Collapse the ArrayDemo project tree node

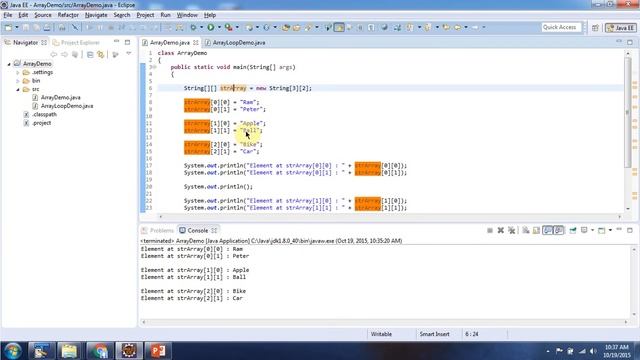[9, 64]
